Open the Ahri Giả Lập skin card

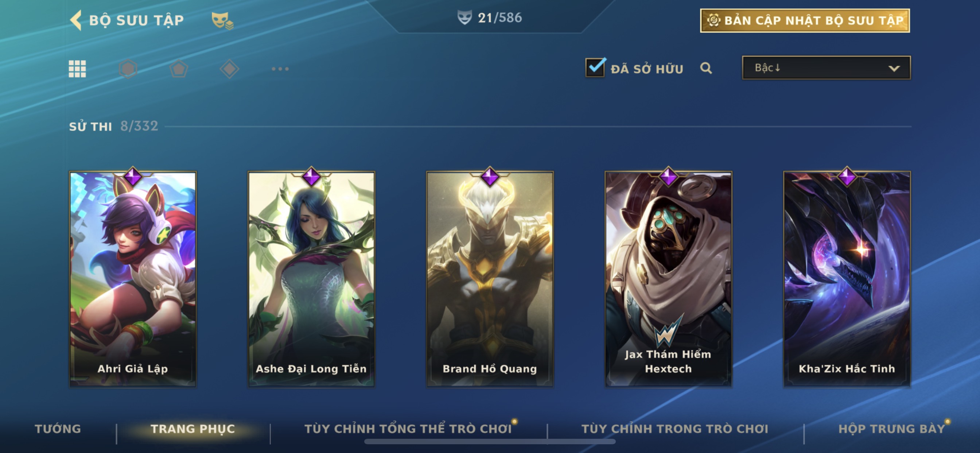point(133,279)
